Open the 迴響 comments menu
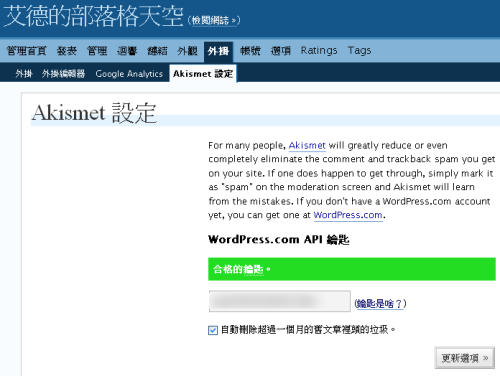The image size is (500, 376). coord(127,51)
